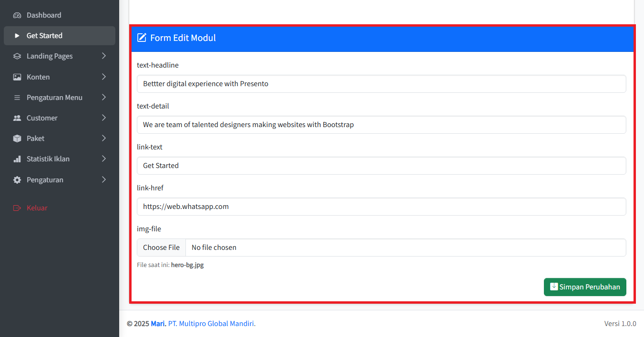This screenshot has height=337, width=644.
Task: Expand the Landing Pages submenu chevron
Action: point(104,56)
